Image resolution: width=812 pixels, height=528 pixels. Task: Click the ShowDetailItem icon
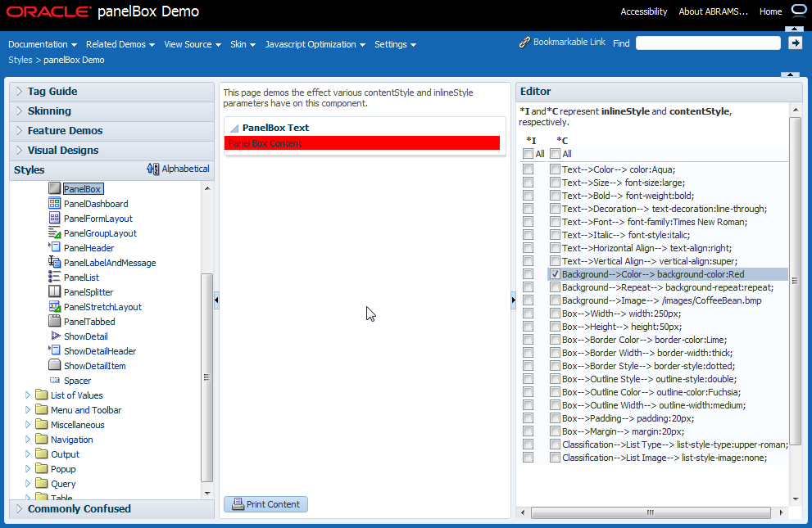coord(54,365)
